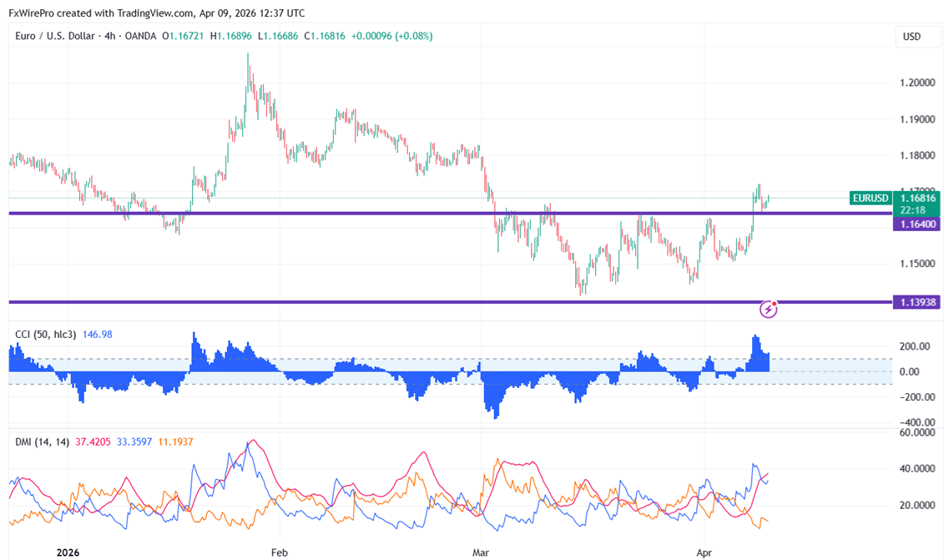Image resolution: width=944 pixels, height=560 pixels.
Task: Select the 1.16400 horizontal line price label
Action: 917,224
